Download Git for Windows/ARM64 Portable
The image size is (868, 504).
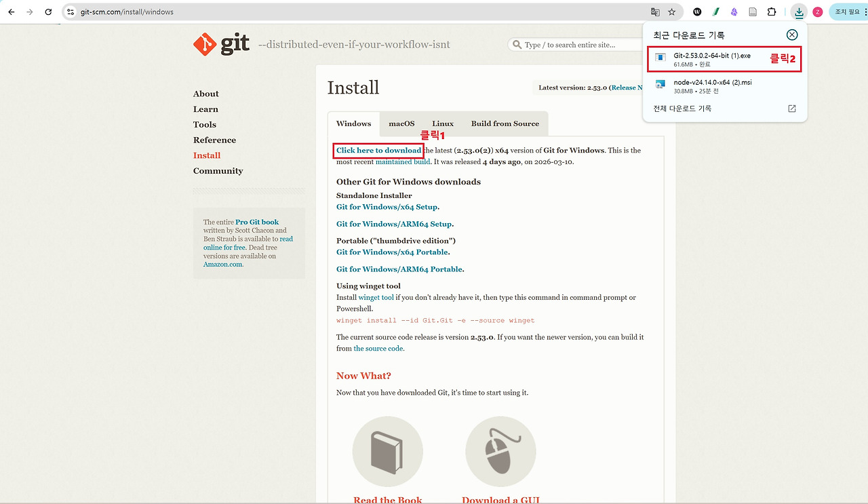coord(400,269)
